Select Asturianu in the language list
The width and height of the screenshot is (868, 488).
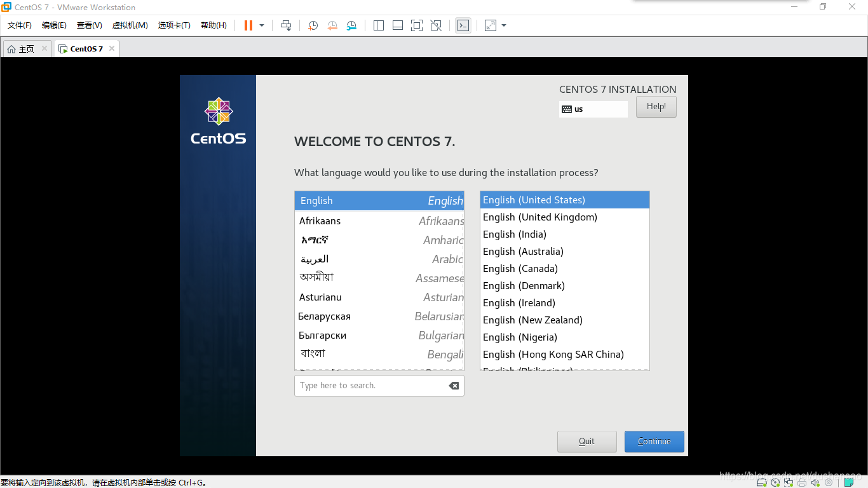(379, 297)
